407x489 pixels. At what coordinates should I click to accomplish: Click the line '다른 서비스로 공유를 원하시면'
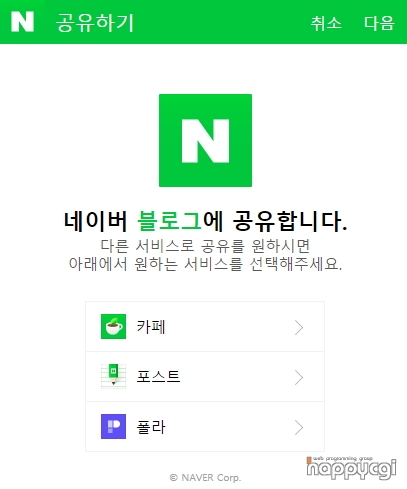point(205,246)
